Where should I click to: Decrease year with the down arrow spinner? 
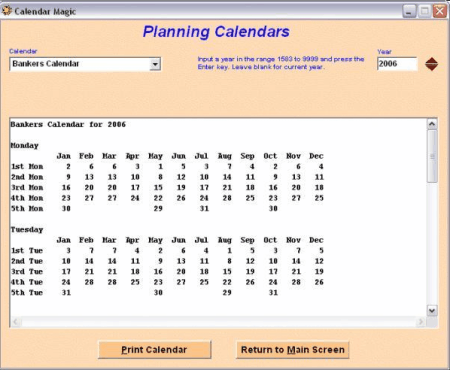click(x=431, y=67)
